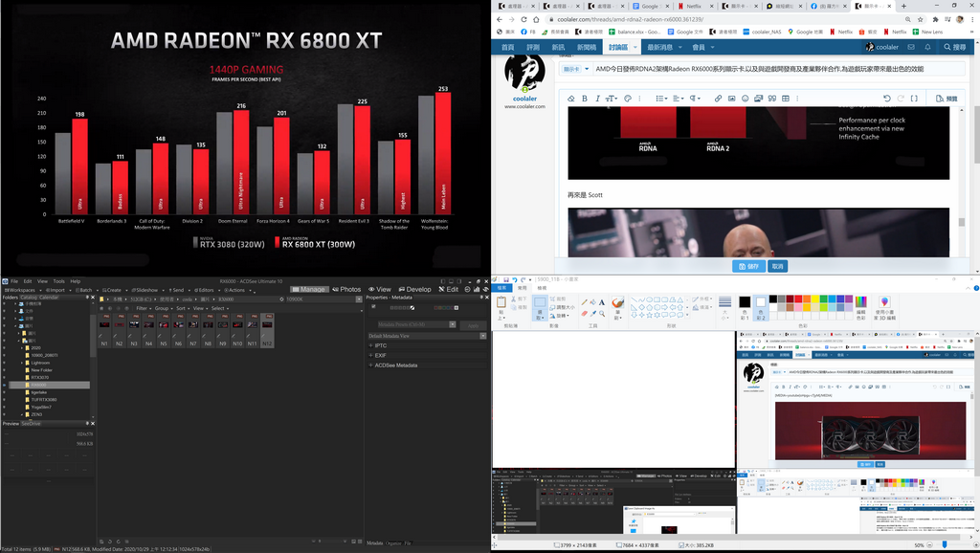The image size is (980, 553).
Task: Open the Metadata Presets dropdown
Action: [x=453, y=324]
